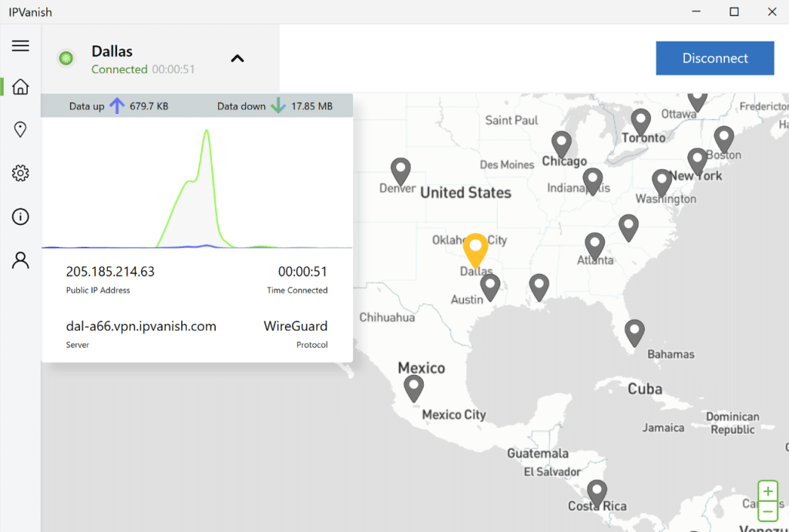This screenshot has height=532, width=789.
Task: Open the server locations list icon
Action: click(x=20, y=130)
